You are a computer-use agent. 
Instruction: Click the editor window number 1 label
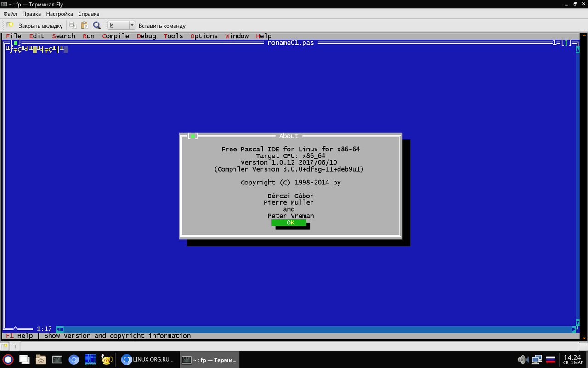coord(554,43)
